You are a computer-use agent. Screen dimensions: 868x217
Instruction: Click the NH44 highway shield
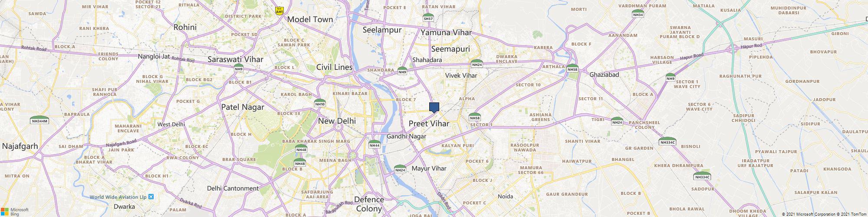(x=375, y=144)
